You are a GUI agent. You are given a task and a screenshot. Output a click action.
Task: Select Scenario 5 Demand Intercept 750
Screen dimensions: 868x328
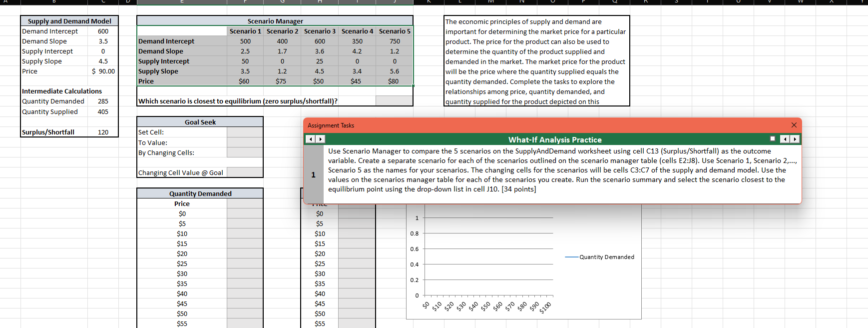tap(395, 41)
